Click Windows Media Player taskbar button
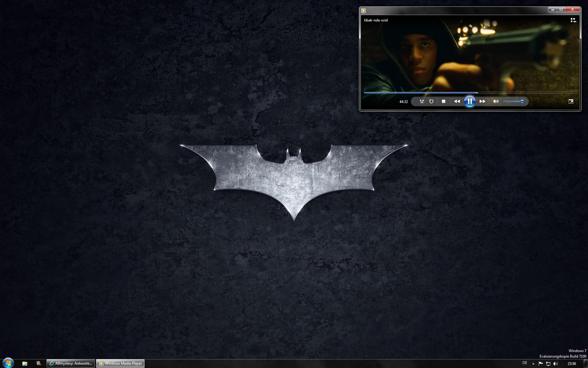588x368 pixels. (x=120, y=363)
